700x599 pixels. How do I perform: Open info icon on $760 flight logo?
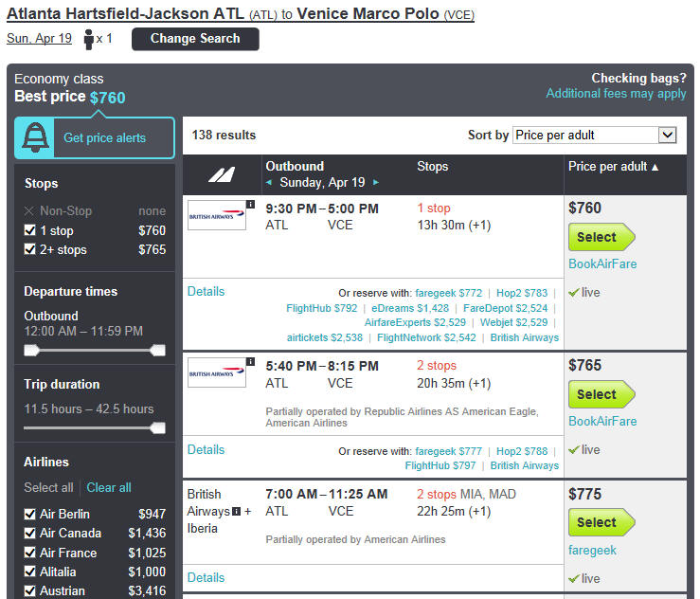(x=250, y=204)
